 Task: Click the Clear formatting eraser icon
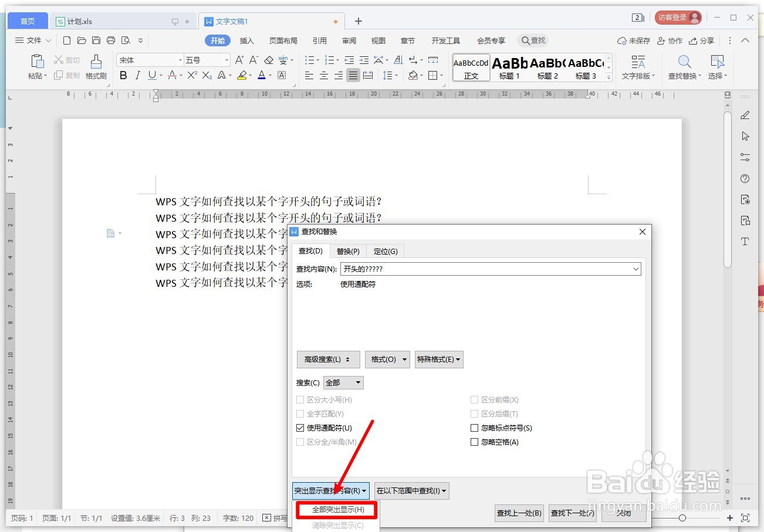point(269,60)
